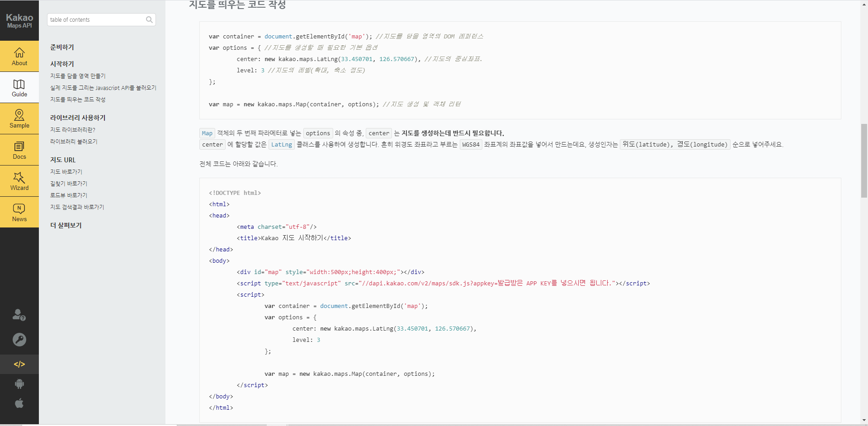
Task: Click the key icon in sidebar
Action: click(19, 340)
